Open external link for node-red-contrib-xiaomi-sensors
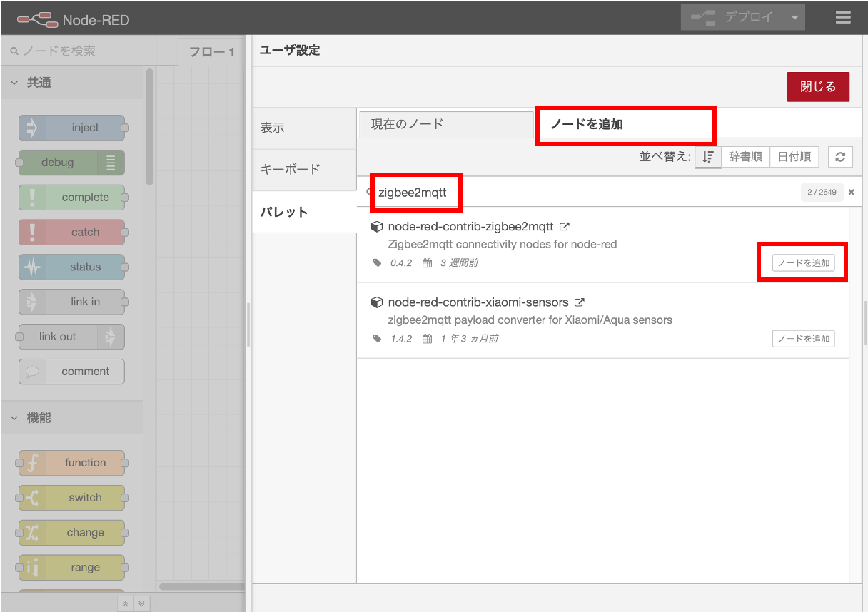 point(580,302)
